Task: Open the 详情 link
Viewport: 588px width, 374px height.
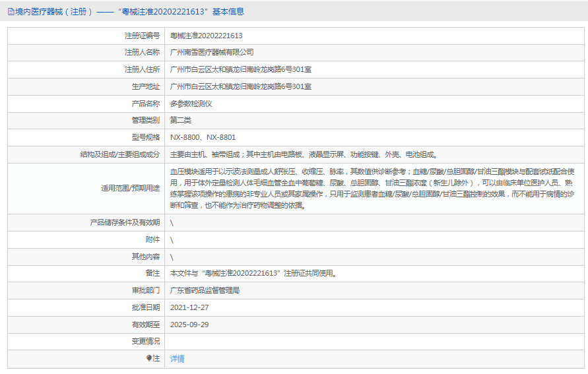Action: click(x=178, y=359)
